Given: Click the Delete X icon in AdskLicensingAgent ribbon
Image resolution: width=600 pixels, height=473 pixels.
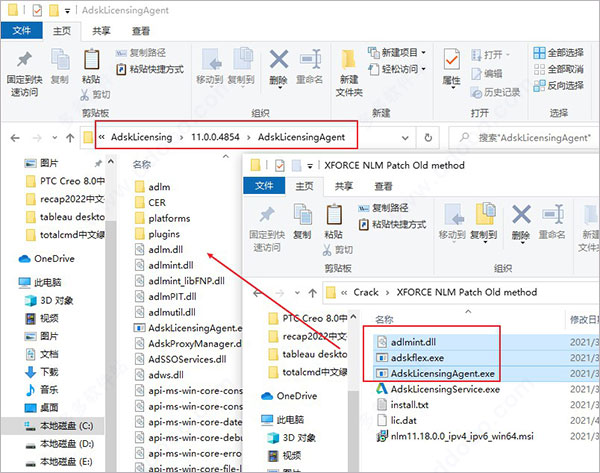Looking at the screenshot, I should [x=279, y=59].
